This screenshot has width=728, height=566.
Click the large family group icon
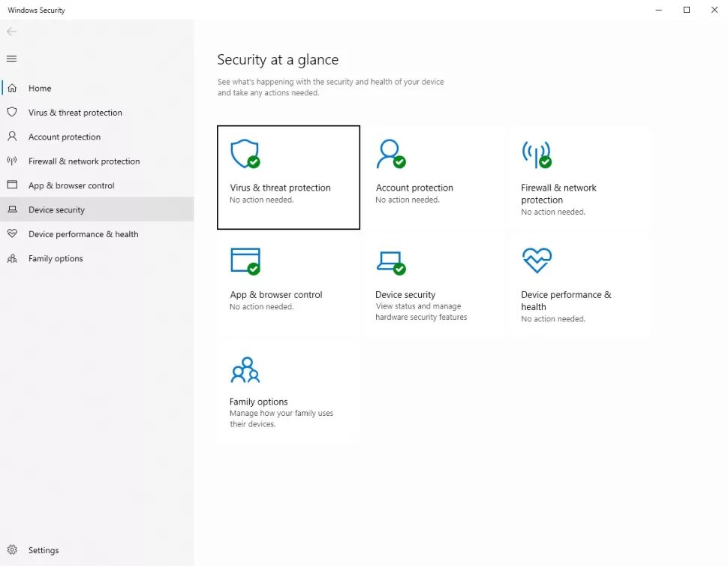(245, 369)
